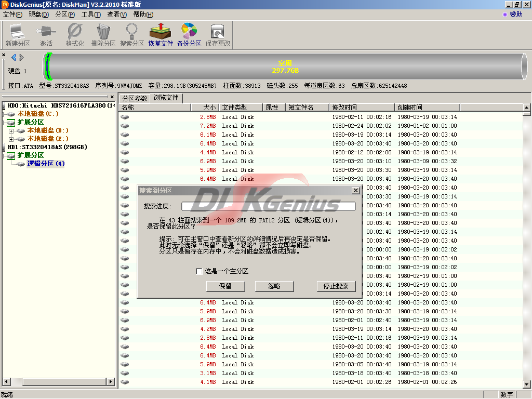
Task: Click the 空闲 297.7GB disk region
Action: pos(285,67)
